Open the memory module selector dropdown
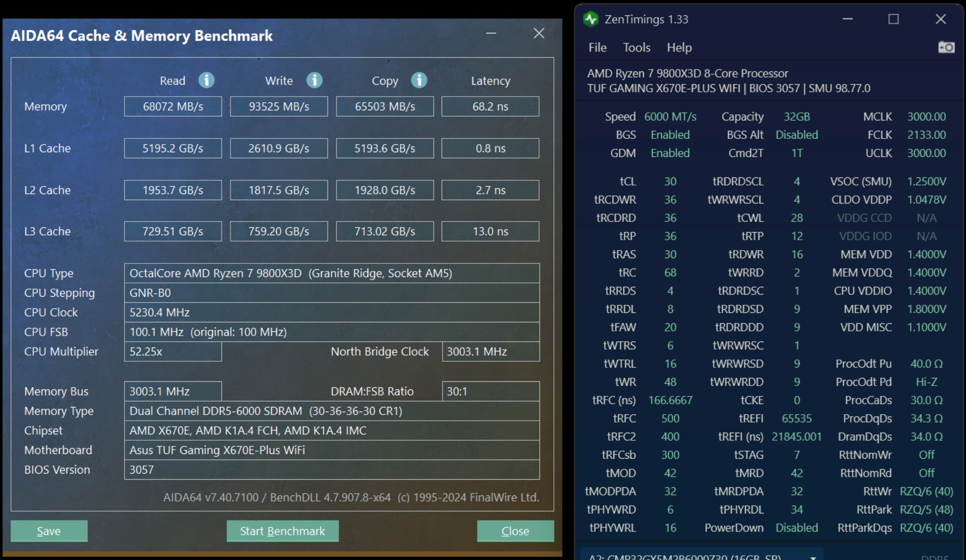 pos(813,557)
